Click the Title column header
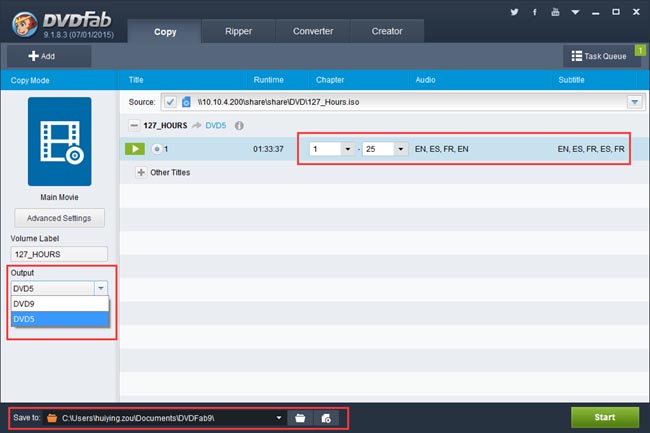The image size is (650, 433). tap(136, 80)
